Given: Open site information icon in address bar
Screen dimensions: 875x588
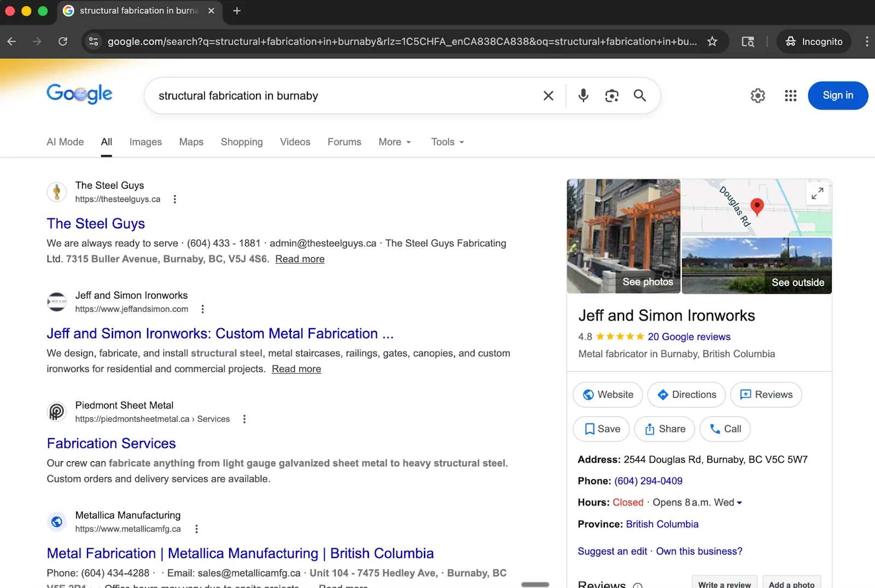Looking at the screenshot, I should [94, 42].
